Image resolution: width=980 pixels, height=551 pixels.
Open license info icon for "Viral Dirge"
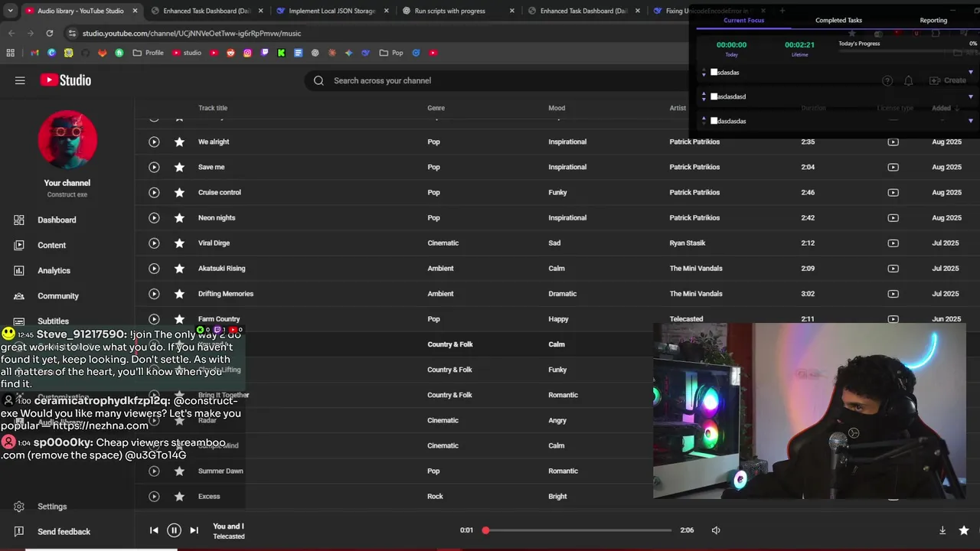coord(893,243)
